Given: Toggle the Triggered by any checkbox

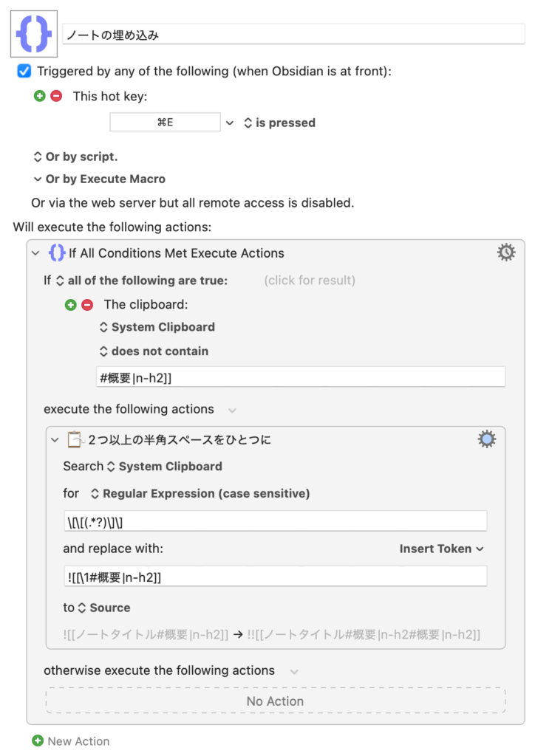Looking at the screenshot, I should (x=24, y=72).
